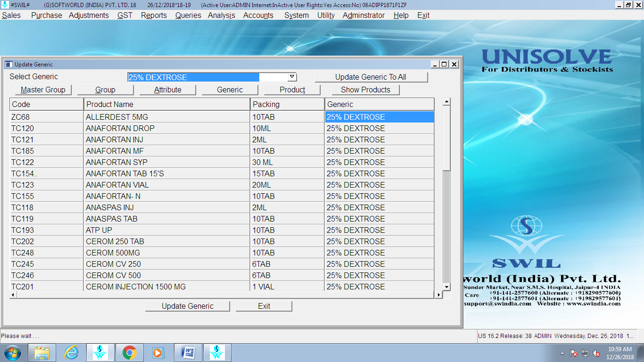Launch Internet Explorer from the taskbar
The height and width of the screenshot is (362, 644).
pos(71,352)
